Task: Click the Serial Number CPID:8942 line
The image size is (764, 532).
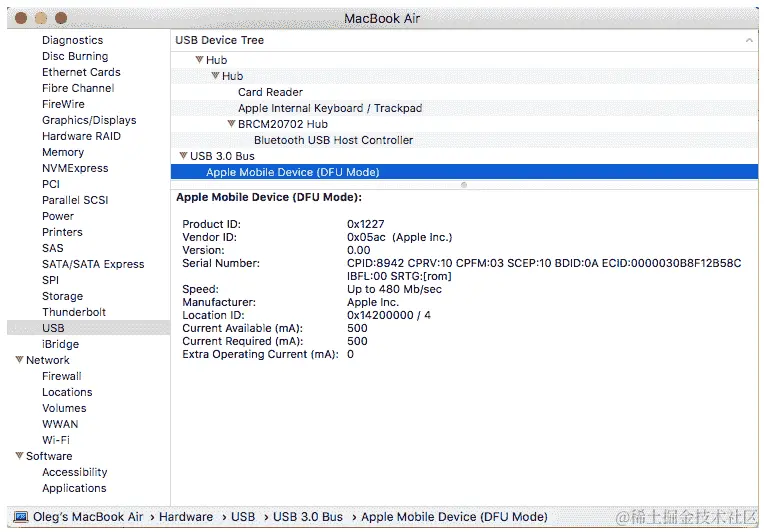Action: point(544,263)
